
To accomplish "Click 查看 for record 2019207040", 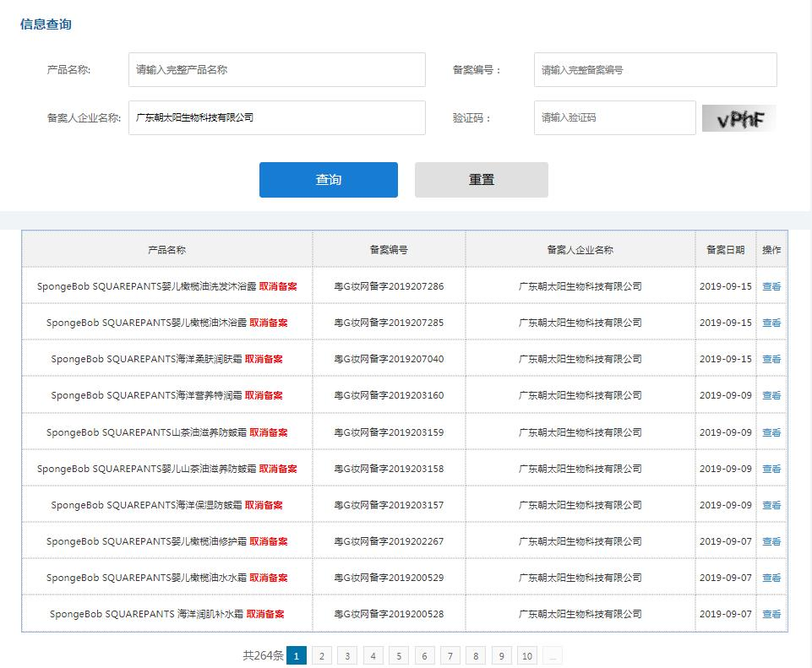I will click(x=771, y=359).
